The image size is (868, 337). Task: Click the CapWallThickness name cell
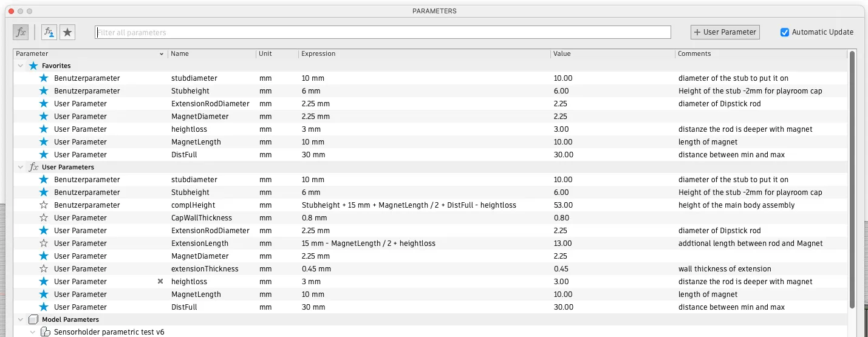pyautogui.click(x=202, y=218)
